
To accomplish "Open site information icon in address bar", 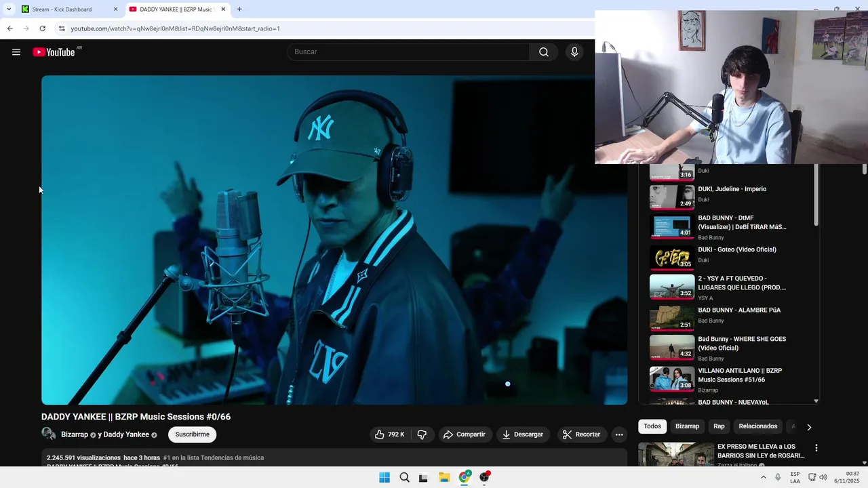I will (62, 28).
